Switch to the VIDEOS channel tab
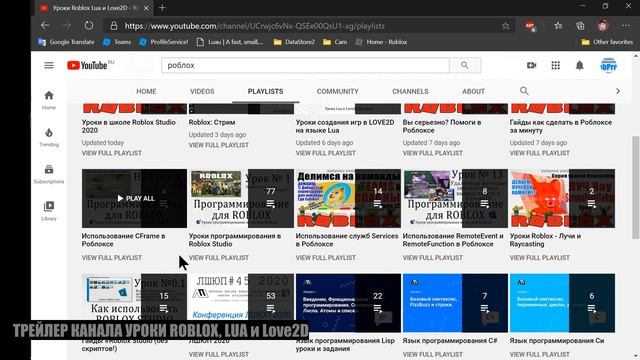Screen dimensions: 640x360 click(x=202, y=91)
